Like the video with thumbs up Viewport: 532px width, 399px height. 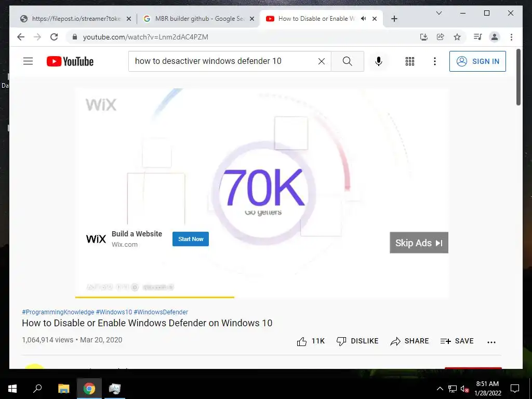point(311,341)
